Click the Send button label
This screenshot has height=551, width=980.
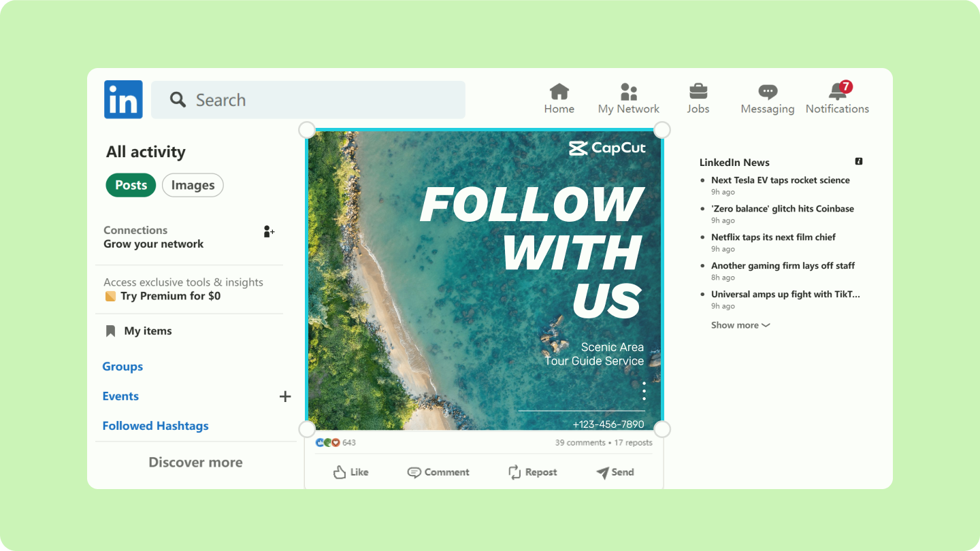(623, 472)
